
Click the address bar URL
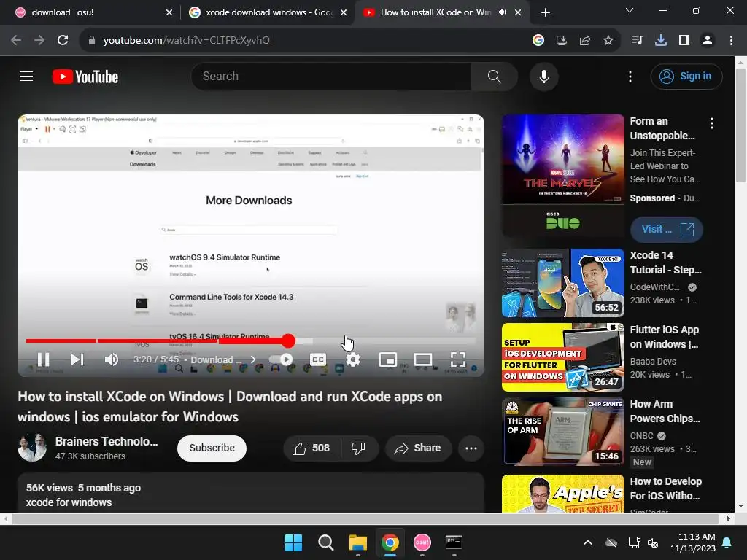(186, 41)
